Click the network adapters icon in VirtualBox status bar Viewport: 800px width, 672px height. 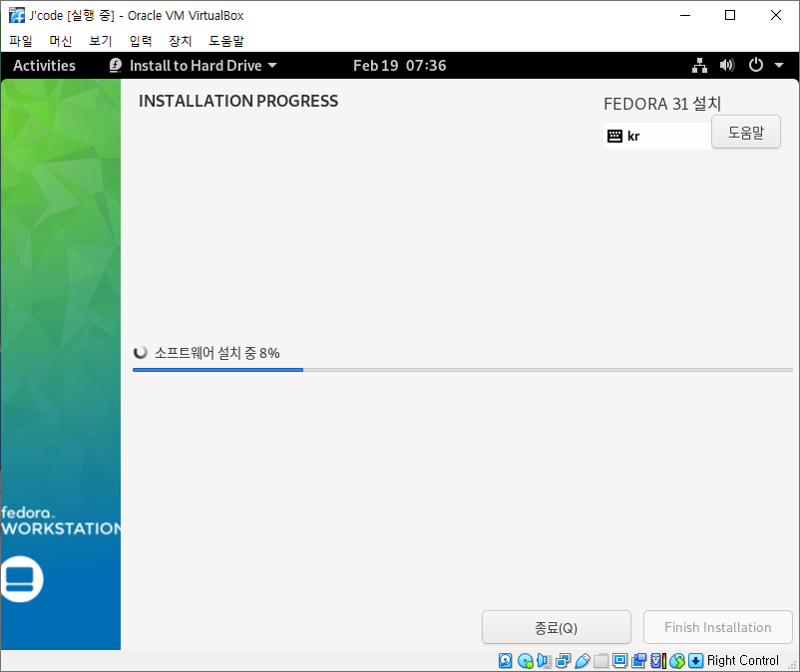coord(564,661)
